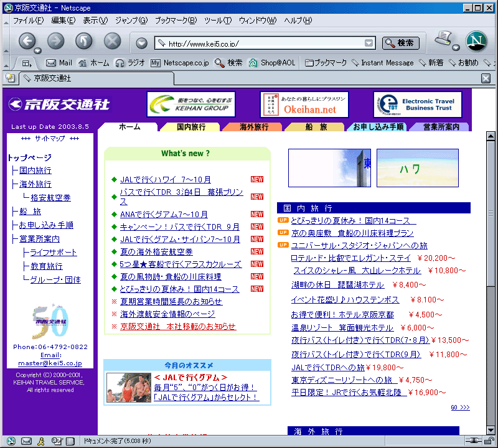
Task: Click the サイトマップ link
Action: 50,138
